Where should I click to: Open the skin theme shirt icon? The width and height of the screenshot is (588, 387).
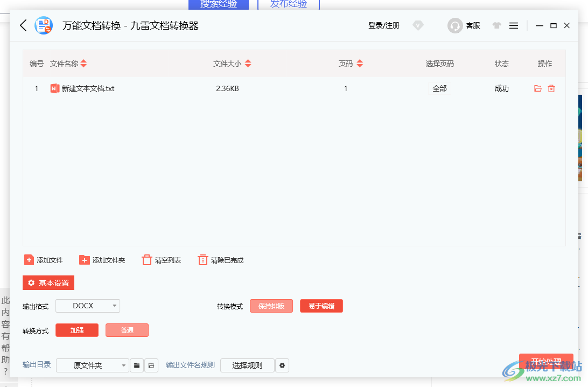[496, 25]
